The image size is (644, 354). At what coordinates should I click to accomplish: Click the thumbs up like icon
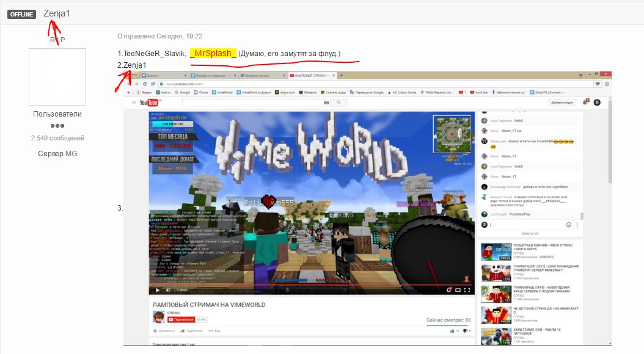pyautogui.click(x=452, y=331)
